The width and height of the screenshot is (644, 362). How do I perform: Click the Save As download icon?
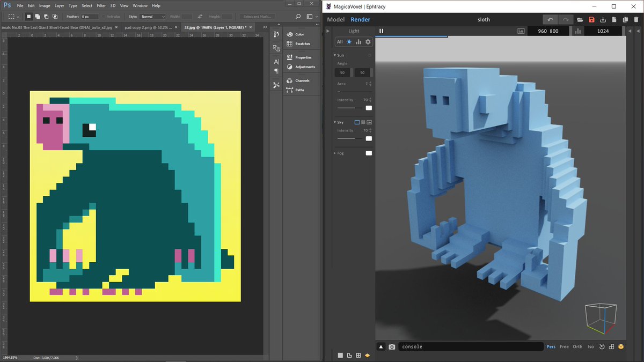[x=603, y=20]
